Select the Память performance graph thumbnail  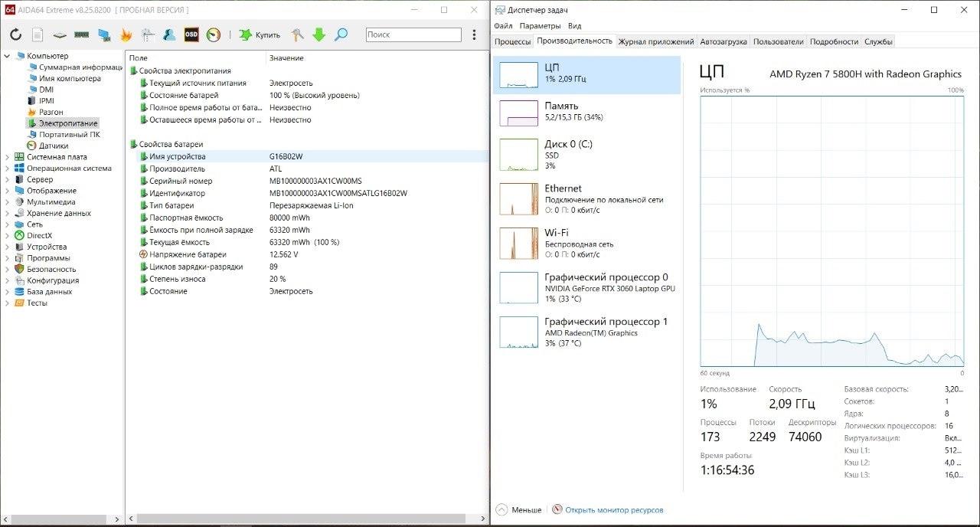point(519,113)
